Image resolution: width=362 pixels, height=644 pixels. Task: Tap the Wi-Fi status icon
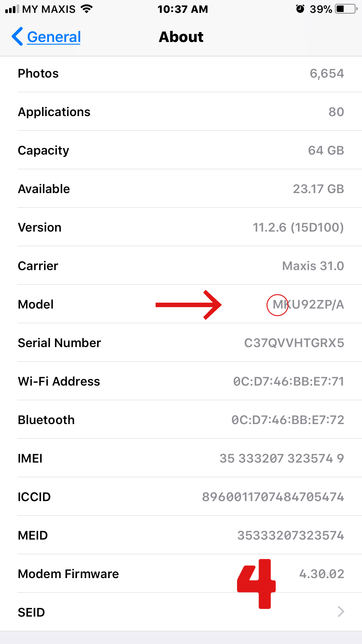(x=87, y=9)
